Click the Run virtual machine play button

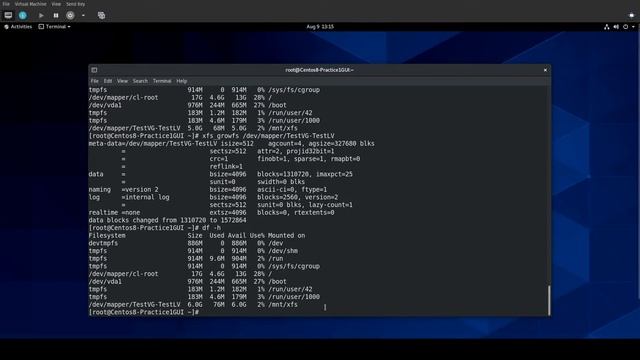click(x=41, y=16)
